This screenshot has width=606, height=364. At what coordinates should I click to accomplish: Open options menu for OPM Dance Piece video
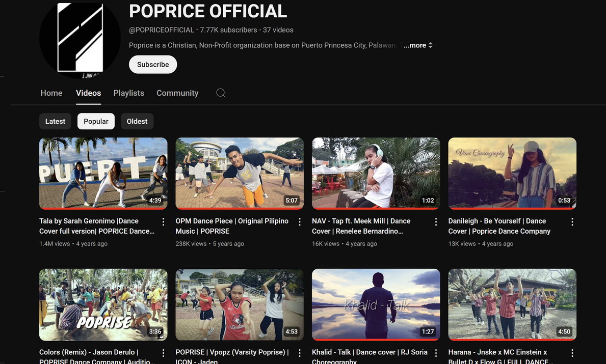click(x=300, y=222)
